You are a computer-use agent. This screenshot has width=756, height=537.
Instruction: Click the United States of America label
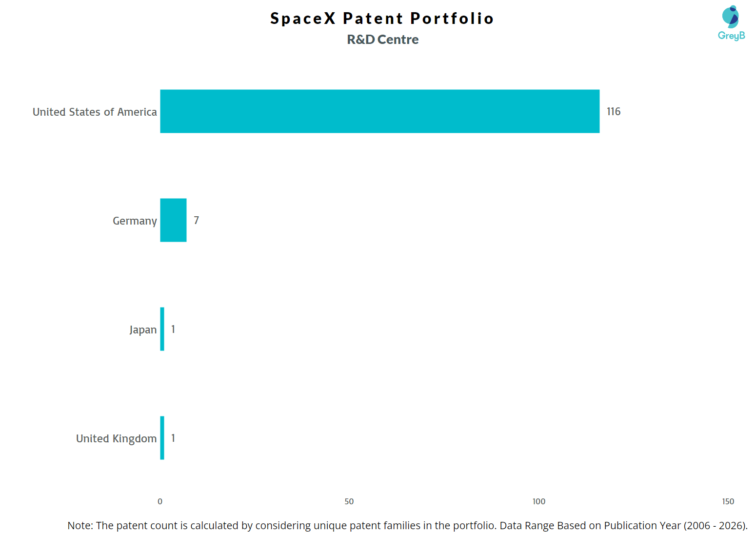(95, 112)
